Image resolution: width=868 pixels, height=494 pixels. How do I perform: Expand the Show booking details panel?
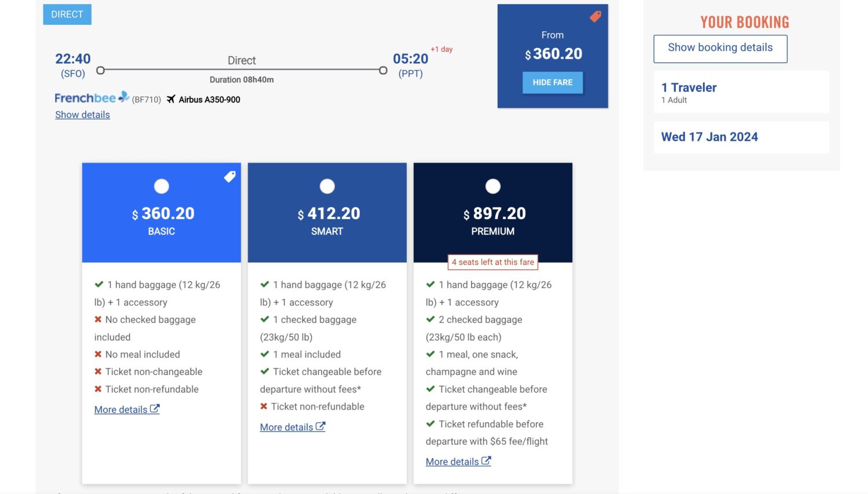[720, 48]
